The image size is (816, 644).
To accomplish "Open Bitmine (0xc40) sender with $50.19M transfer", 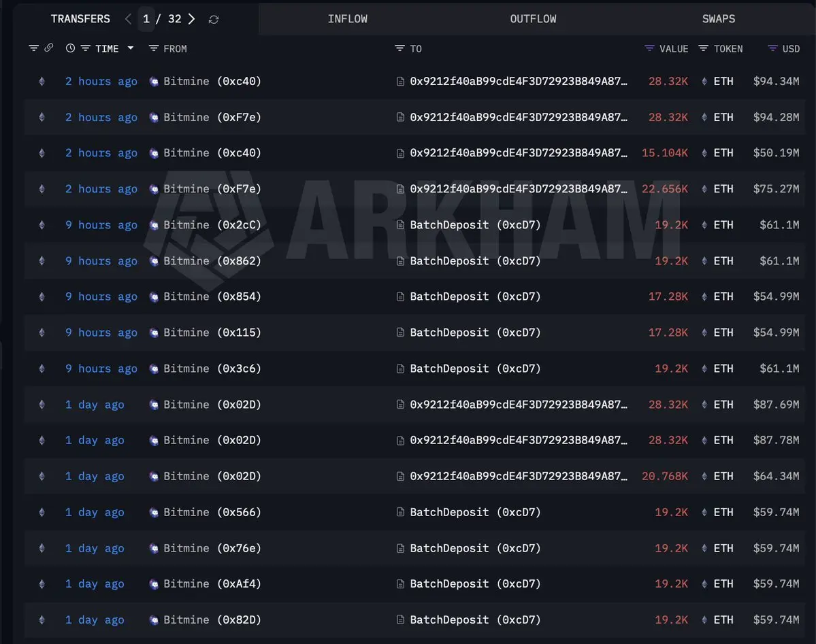I will [x=212, y=153].
